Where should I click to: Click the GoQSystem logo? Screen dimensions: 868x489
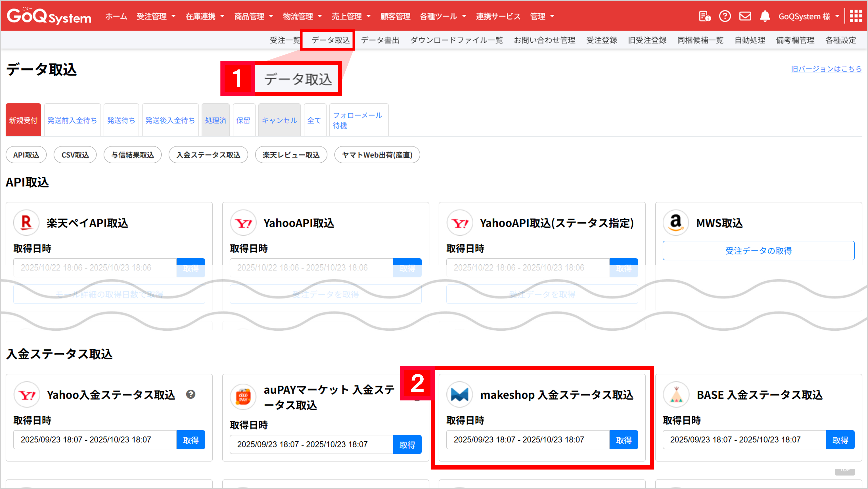(49, 16)
